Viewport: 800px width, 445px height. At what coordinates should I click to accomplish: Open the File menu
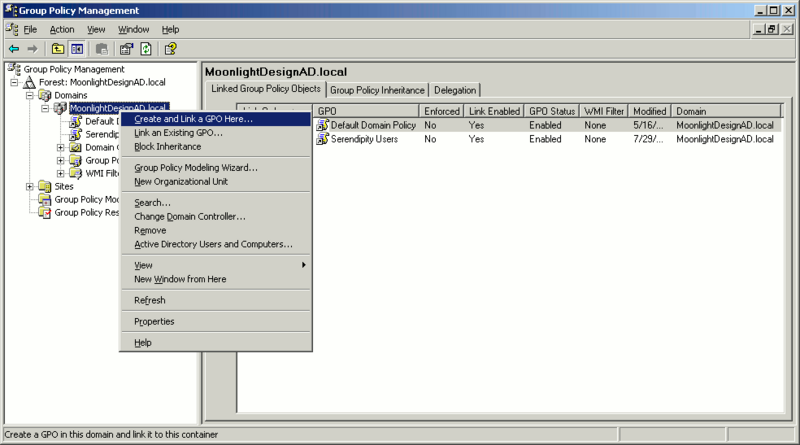(x=30, y=30)
